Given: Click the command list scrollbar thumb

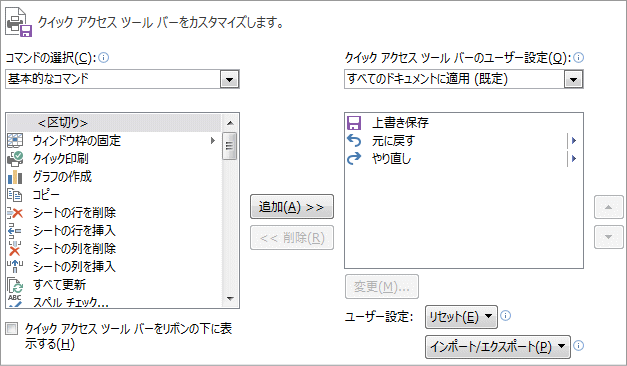Looking at the screenshot, I should [230, 146].
